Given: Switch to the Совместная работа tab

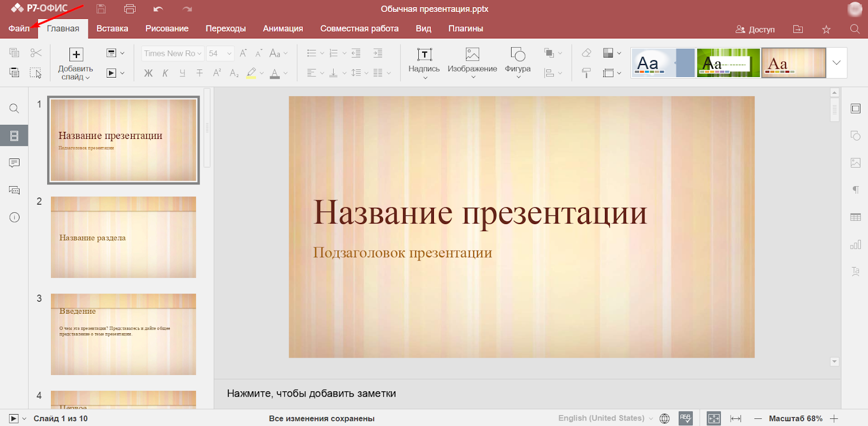Looking at the screenshot, I should [x=359, y=29].
